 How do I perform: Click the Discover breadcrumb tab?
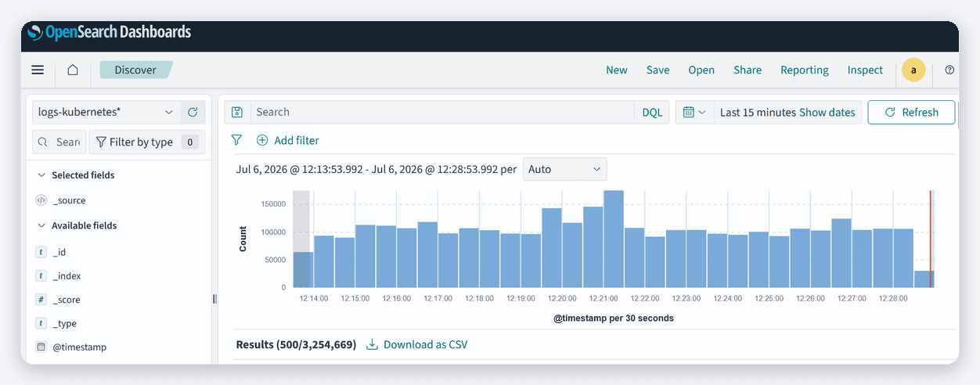tap(135, 70)
